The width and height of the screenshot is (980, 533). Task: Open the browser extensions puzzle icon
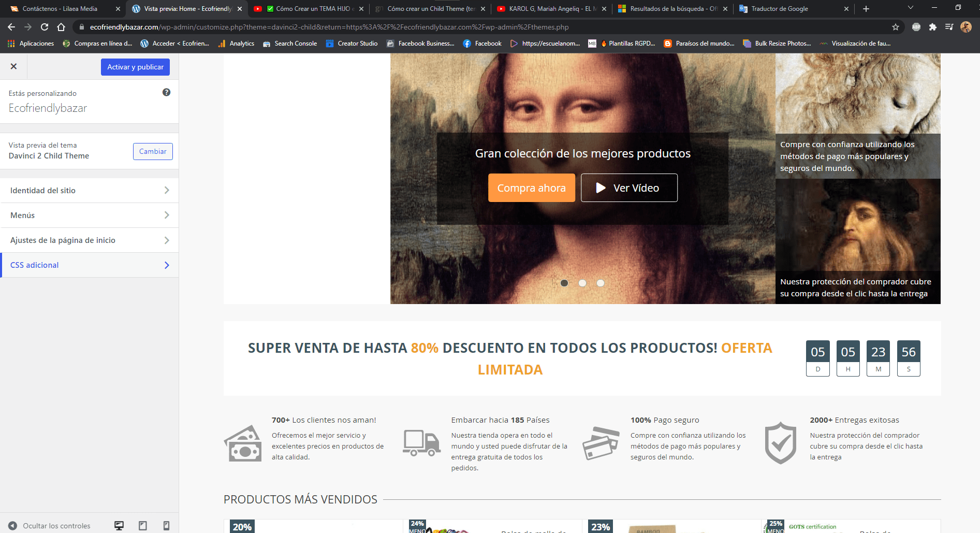(x=933, y=27)
